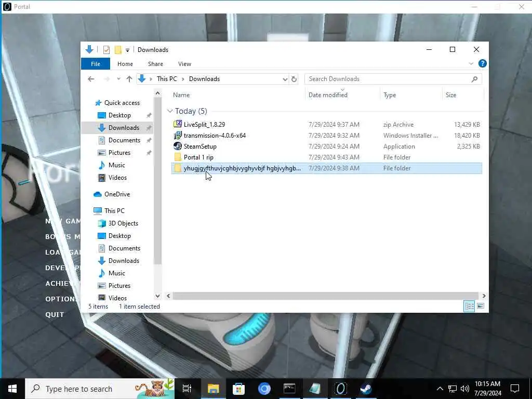Viewport: 532px width, 399px height.
Task: Expand the This PC breadcrumb arrow
Action: (183, 79)
